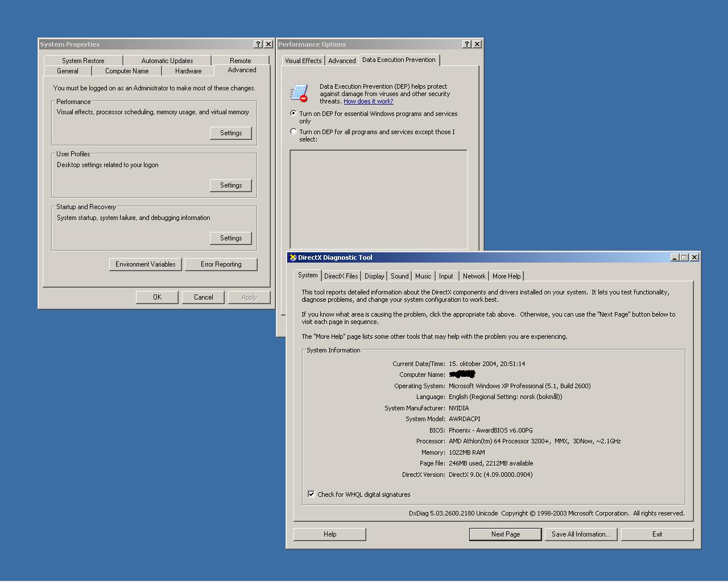Open the DirectX Files tab

click(x=341, y=276)
